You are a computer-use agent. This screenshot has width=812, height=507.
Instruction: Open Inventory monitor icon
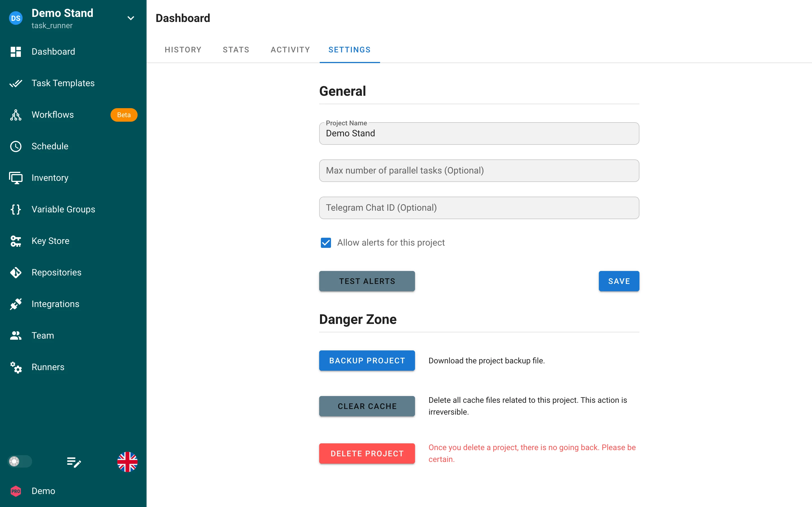tap(16, 178)
